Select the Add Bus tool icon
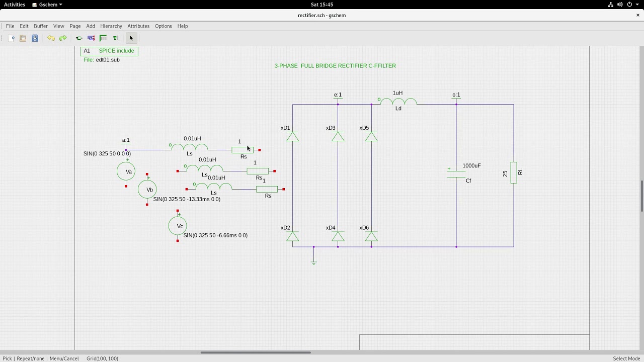This screenshot has height=362, width=644. pos(103,38)
